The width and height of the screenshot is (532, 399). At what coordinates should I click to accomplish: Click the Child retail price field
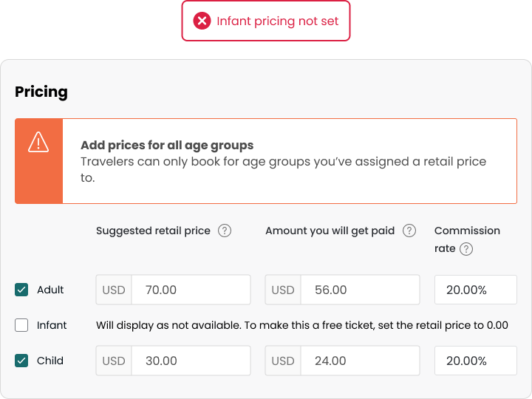click(191, 361)
